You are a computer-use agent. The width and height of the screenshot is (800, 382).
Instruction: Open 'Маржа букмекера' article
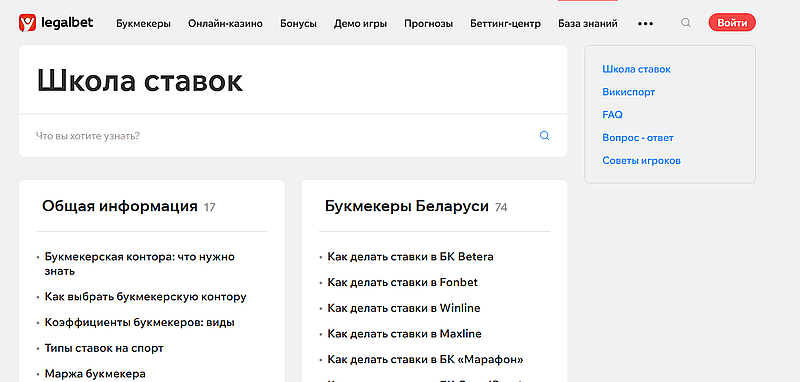95,374
